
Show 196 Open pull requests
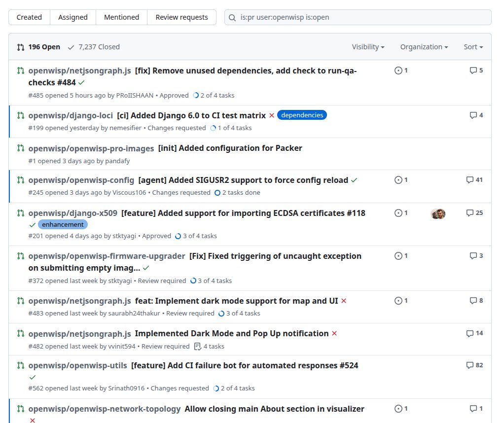click(x=38, y=47)
